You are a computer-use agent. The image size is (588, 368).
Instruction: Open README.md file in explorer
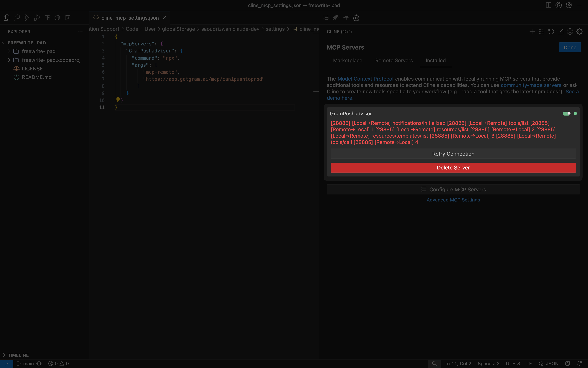pyautogui.click(x=37, y=77)
